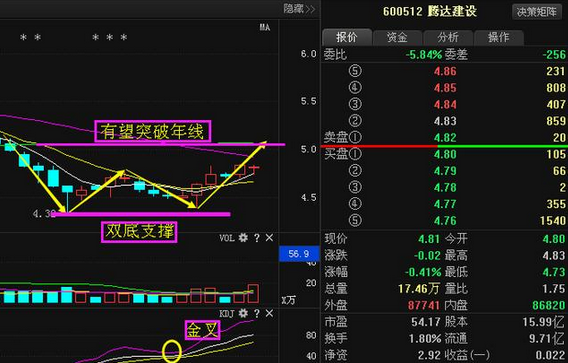Switch to the 资金 tab

click(397, 37)
